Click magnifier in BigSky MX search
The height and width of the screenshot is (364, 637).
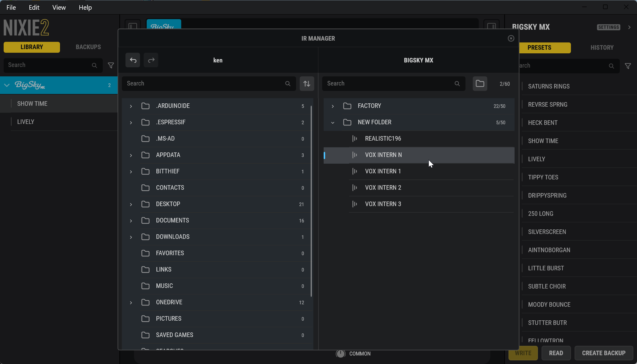click(x=457, y=84)
